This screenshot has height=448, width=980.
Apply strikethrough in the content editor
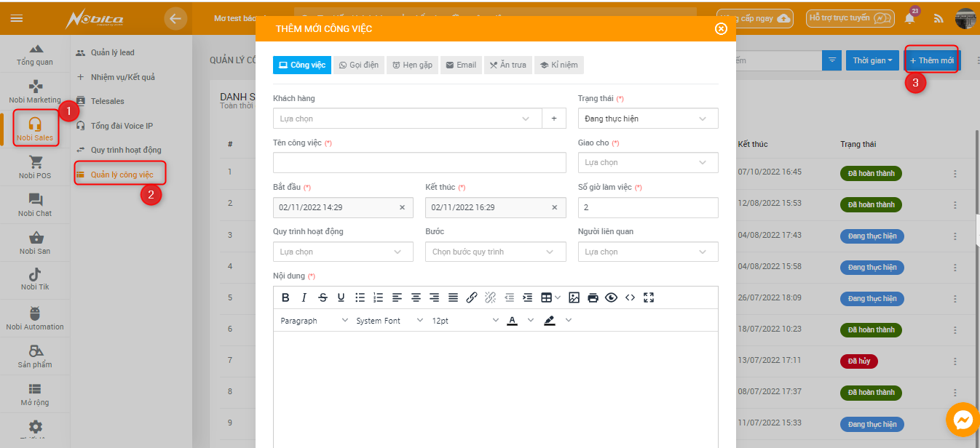point(323,297)
